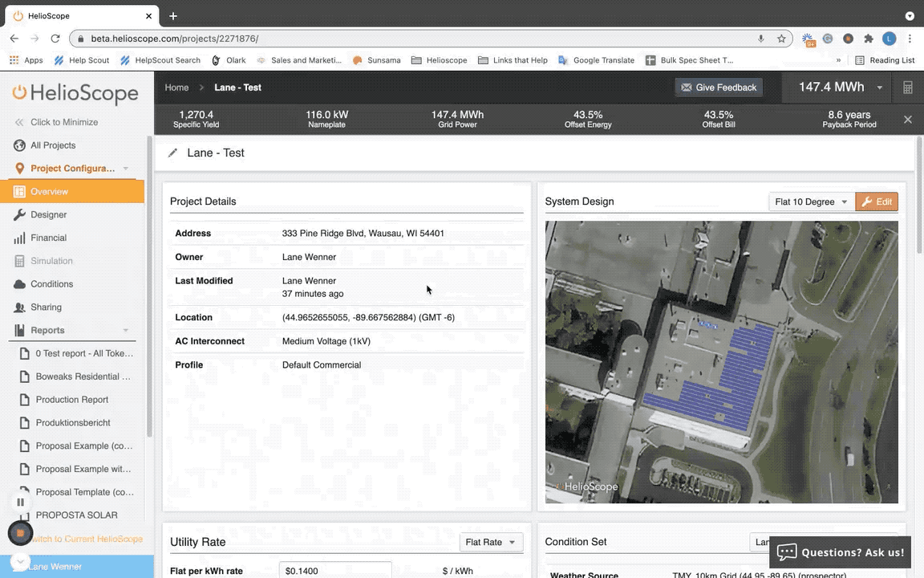924x578 pixels.
Task: Click the Apps bookmarks grid icon
Action: click(x=14, y=60)
